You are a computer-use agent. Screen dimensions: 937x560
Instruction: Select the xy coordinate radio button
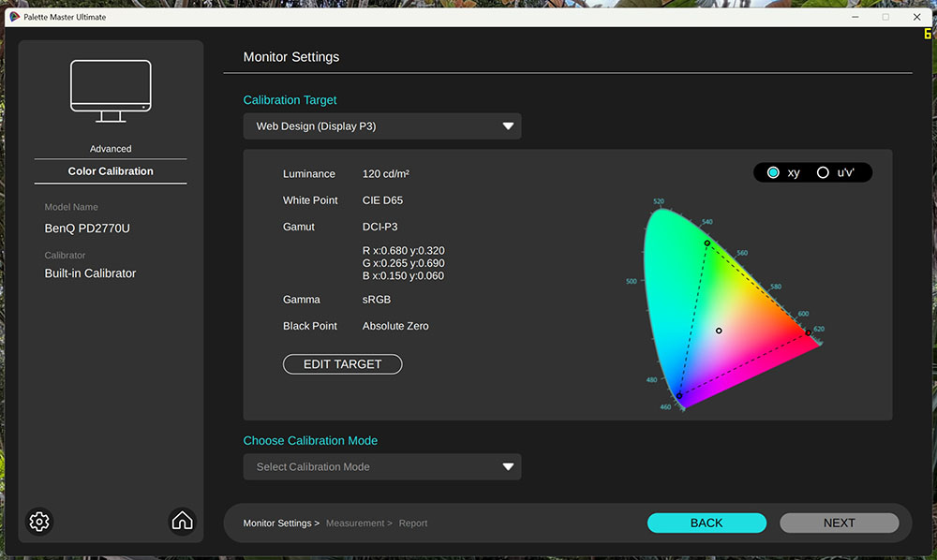point(772,172)
